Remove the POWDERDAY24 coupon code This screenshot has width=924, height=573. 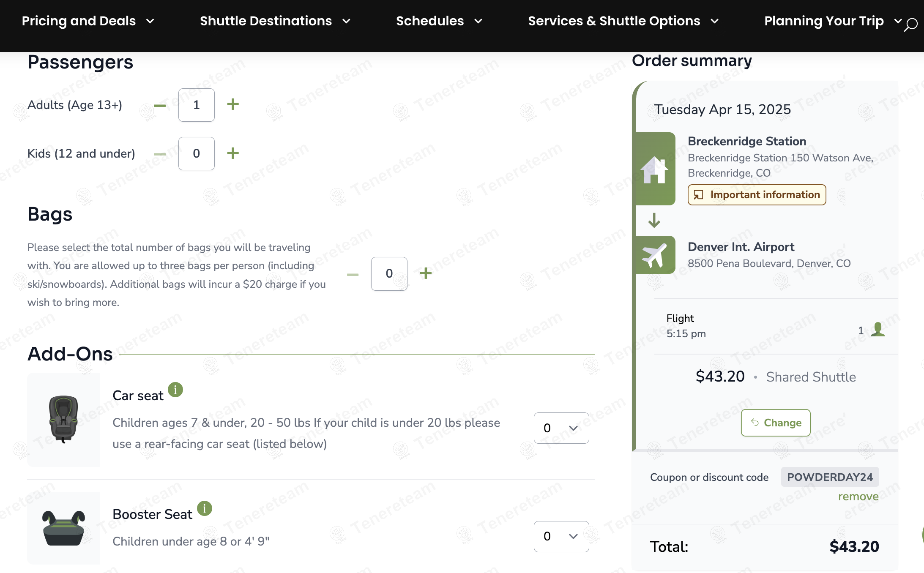(x=858, y=497)
